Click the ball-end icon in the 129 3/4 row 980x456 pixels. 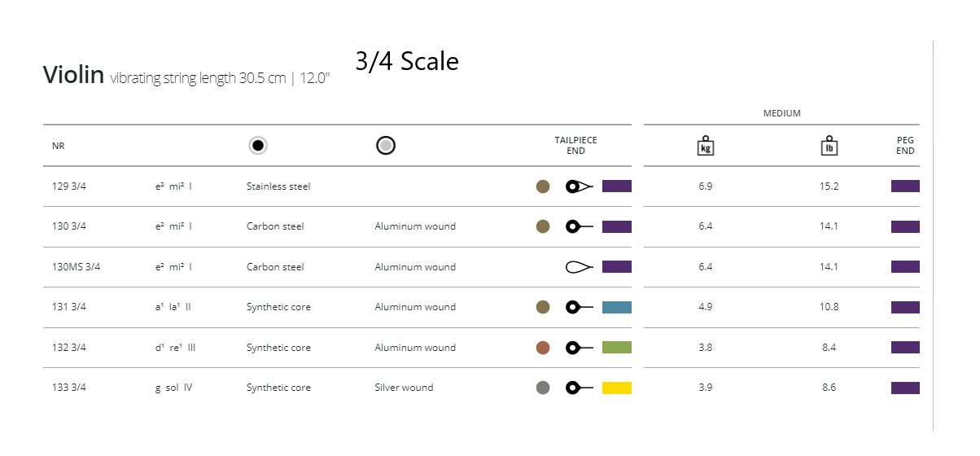tap(579, 186)
